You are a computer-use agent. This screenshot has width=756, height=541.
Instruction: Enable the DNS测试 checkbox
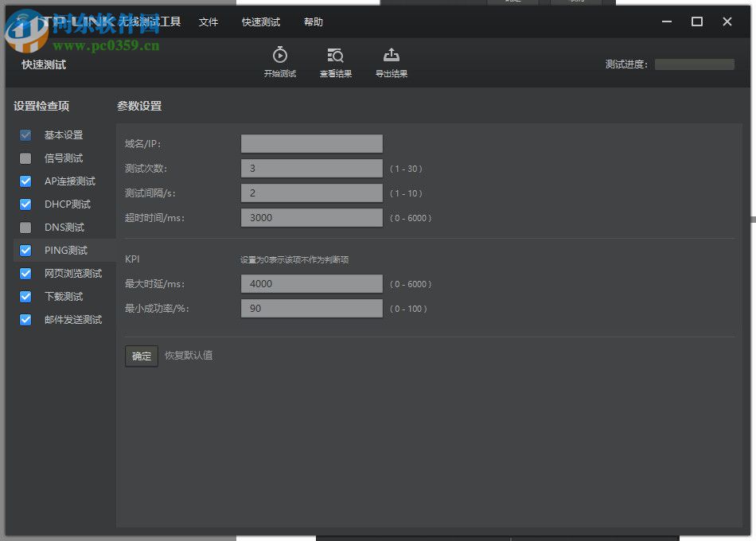tap(25, 227)
